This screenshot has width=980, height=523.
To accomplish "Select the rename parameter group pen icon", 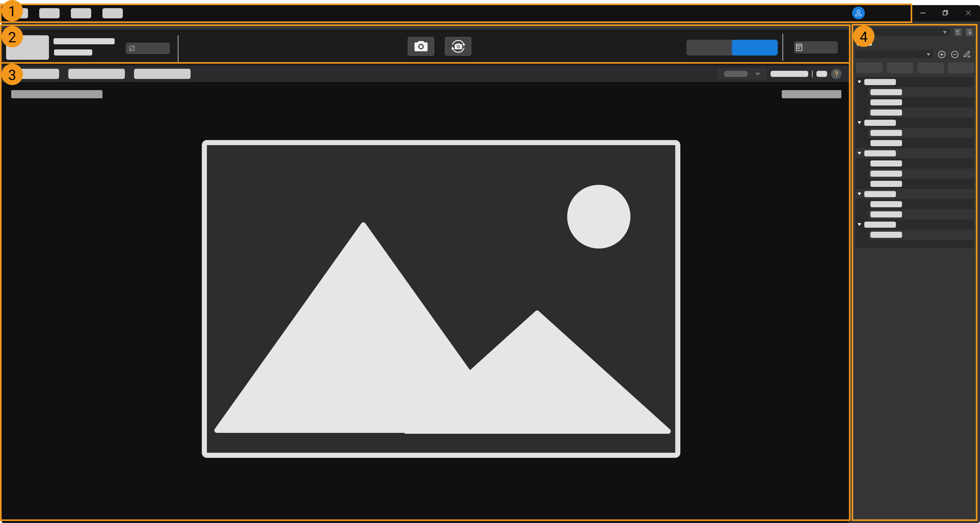I will [x=968, y=54].
